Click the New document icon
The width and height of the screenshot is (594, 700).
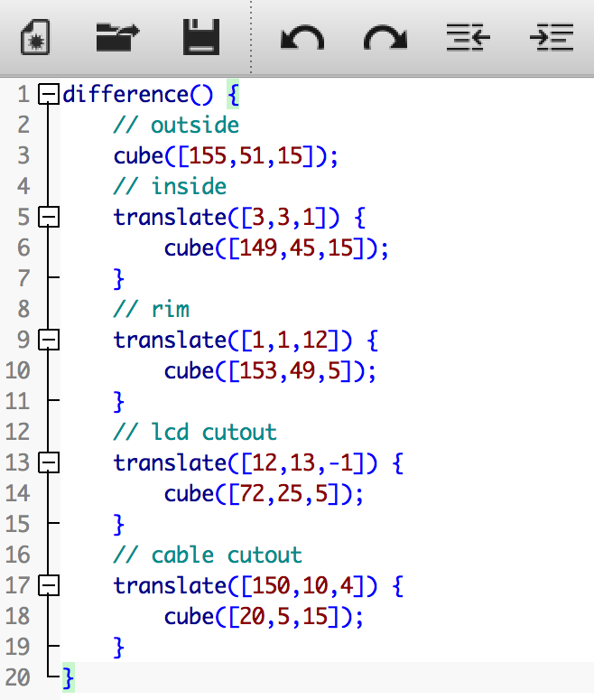pyautogui.click(x=35, y=37)
